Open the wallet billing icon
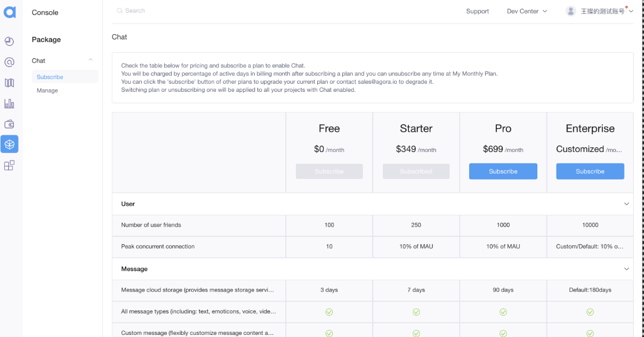The height and width of the screenshot is (337, 644). [9, 124]
